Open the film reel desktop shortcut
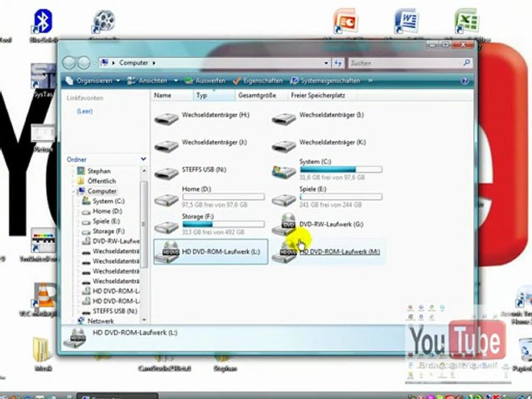The height and width of the screenshot is (399, 532). click(104, 22)
